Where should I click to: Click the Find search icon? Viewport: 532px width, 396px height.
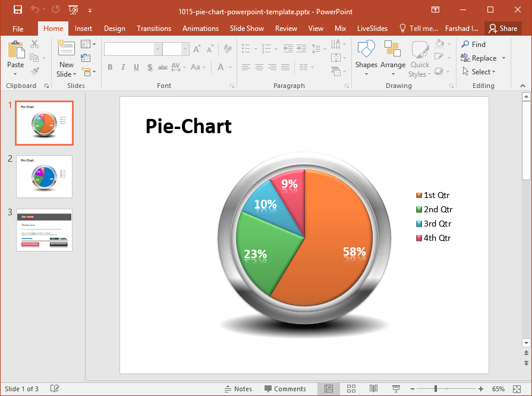(466, 45)
